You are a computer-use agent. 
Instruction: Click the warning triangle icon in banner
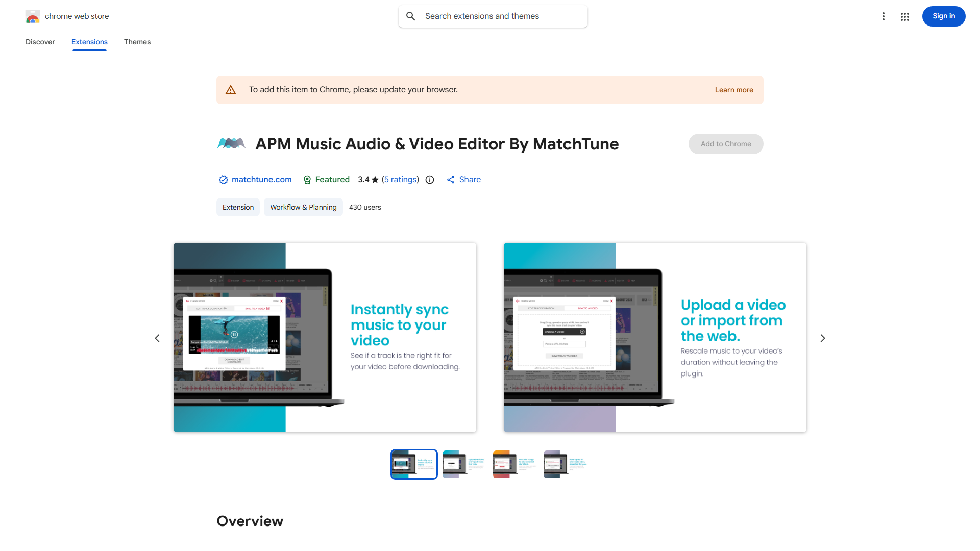(x=231, y=90)
